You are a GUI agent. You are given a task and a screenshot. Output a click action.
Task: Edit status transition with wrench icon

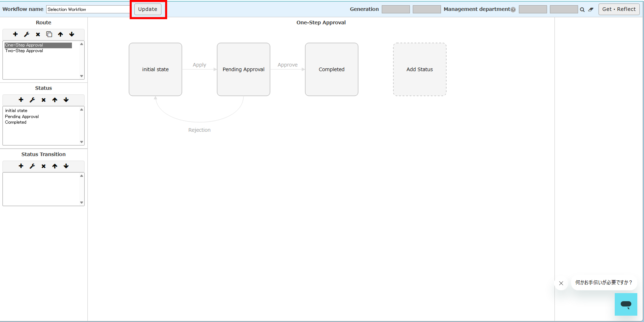[x=32, y=166]
